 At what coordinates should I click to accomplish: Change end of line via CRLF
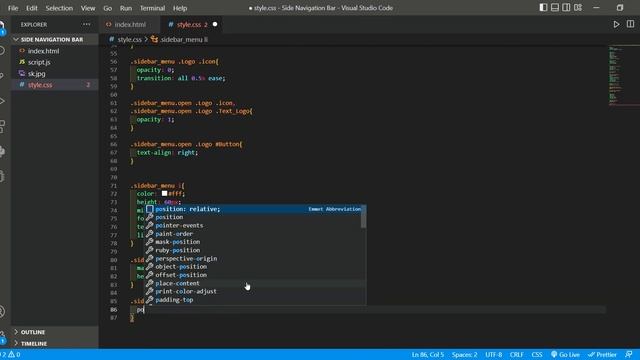516,354
